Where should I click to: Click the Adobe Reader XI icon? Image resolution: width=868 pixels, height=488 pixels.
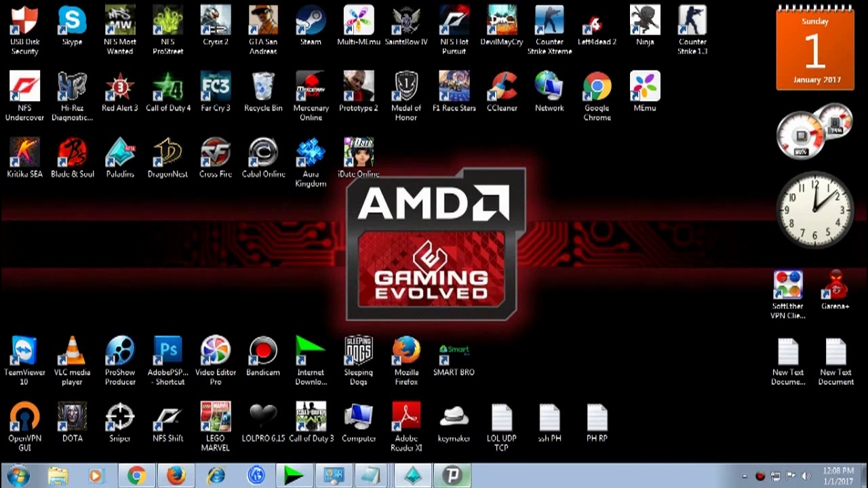(406, 427)
